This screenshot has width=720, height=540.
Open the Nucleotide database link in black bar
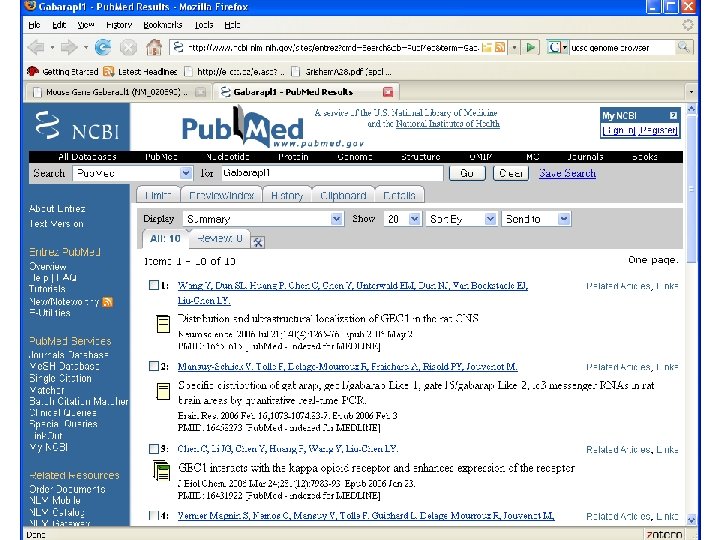[x=227, y=157]
